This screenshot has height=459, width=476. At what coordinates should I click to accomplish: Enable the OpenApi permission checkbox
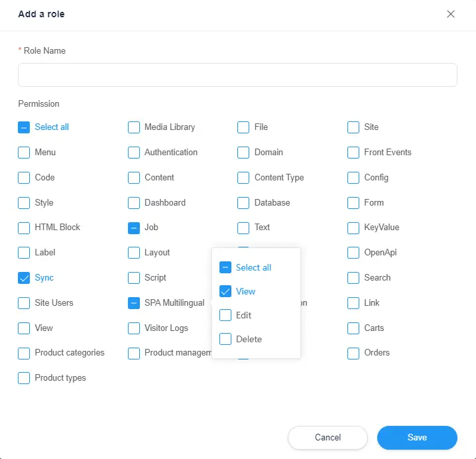pyautogui.click(x=353, y=253)
